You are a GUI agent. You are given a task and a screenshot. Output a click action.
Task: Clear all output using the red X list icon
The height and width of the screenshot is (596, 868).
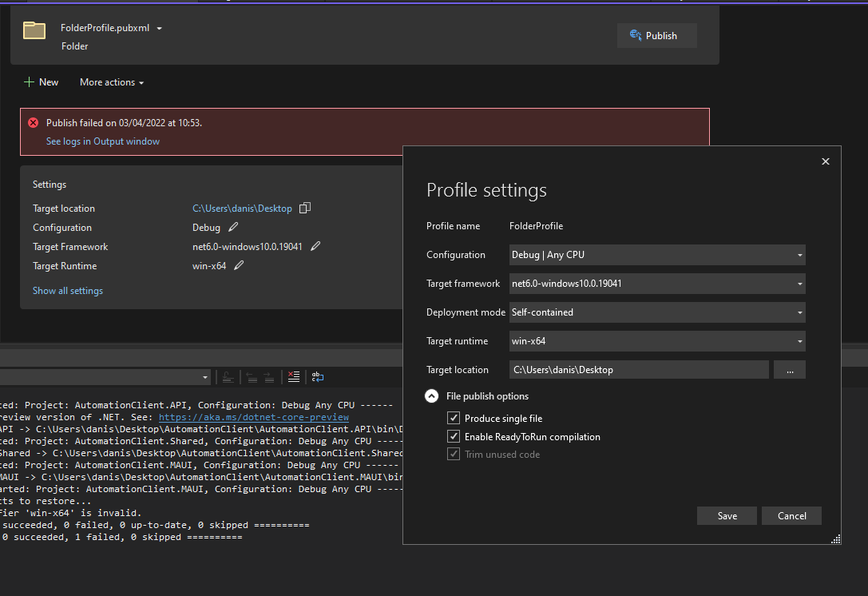coord(294,377)
